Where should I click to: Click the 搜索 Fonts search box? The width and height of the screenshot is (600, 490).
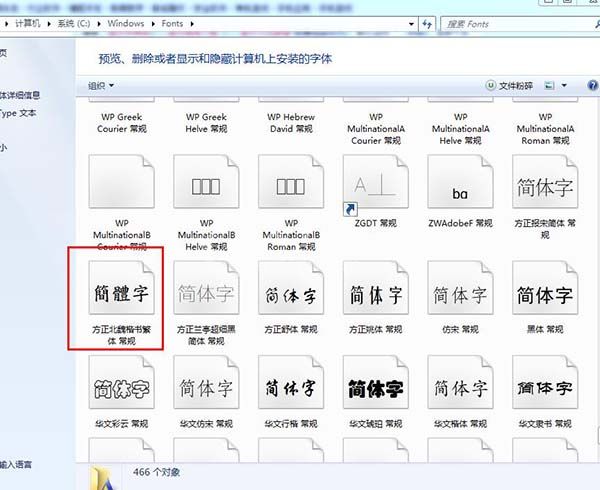point(520,24)
